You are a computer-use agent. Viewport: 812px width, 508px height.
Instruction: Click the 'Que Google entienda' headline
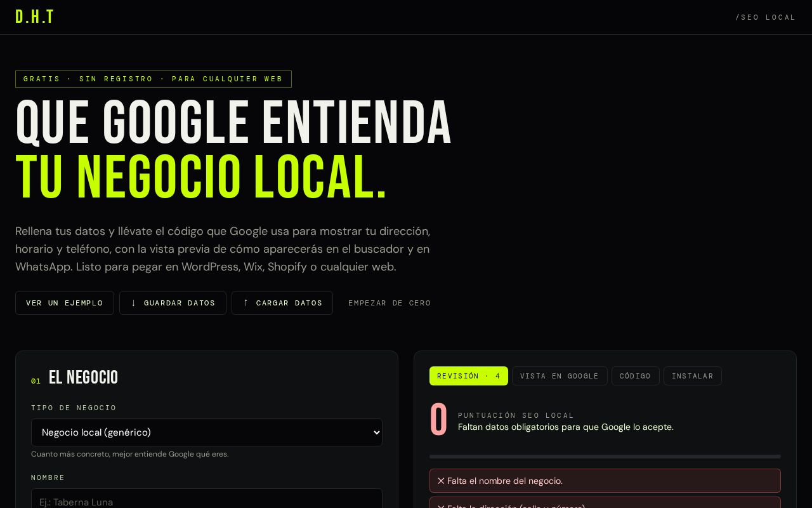click(x=233, y=123)
